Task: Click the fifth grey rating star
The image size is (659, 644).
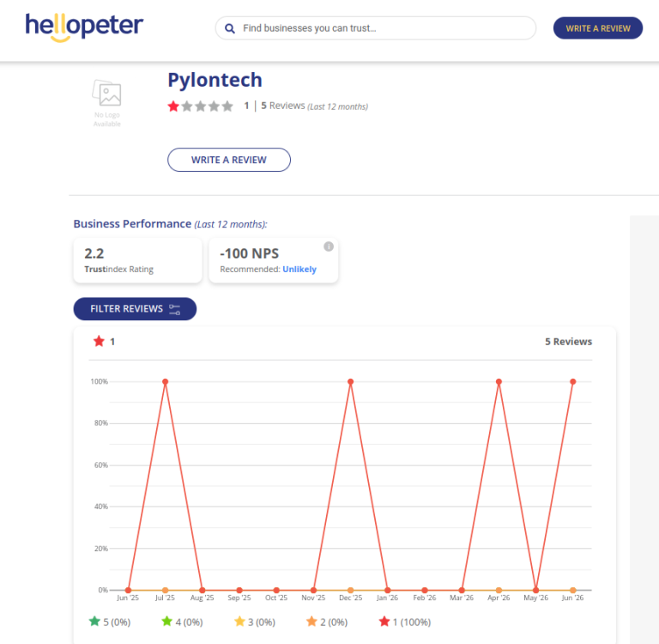Action: (x=227, y=106)
